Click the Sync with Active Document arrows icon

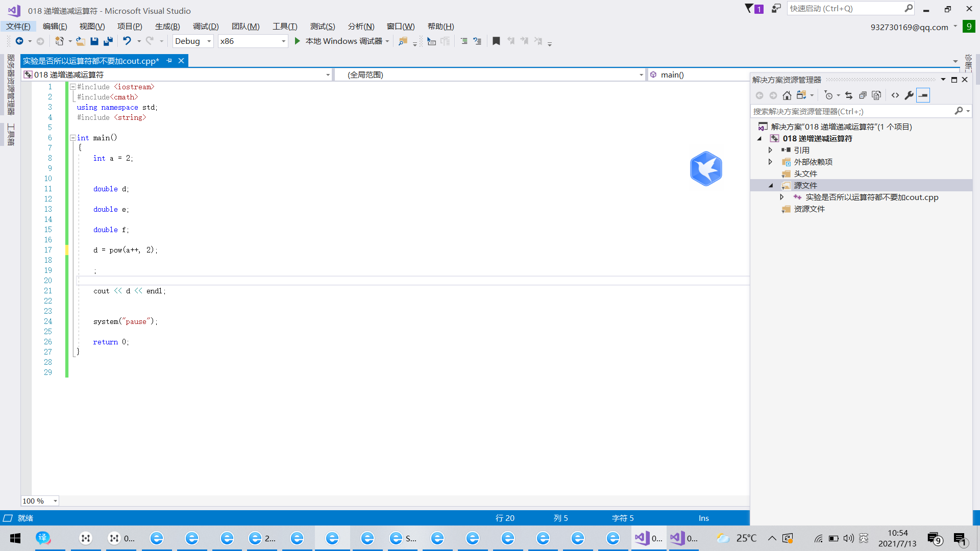pyautogui.click(x=848, y=95)
